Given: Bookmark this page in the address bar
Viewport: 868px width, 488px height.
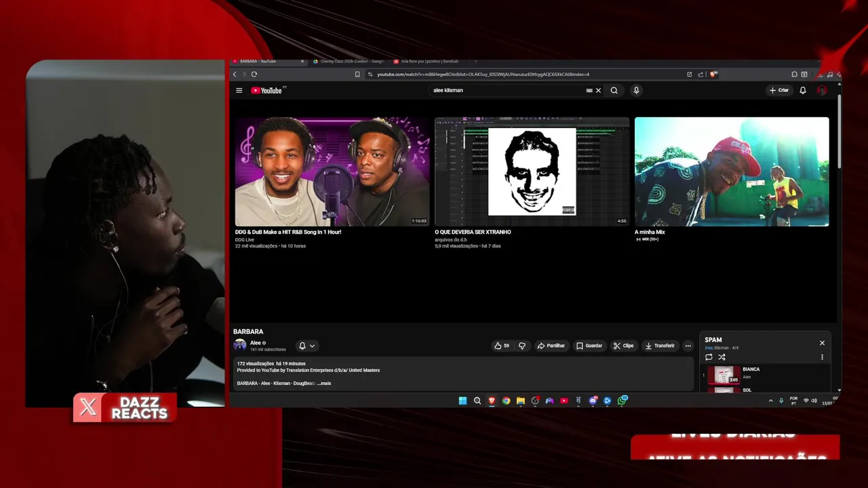Looking at the screenshot, I should 357,74.
